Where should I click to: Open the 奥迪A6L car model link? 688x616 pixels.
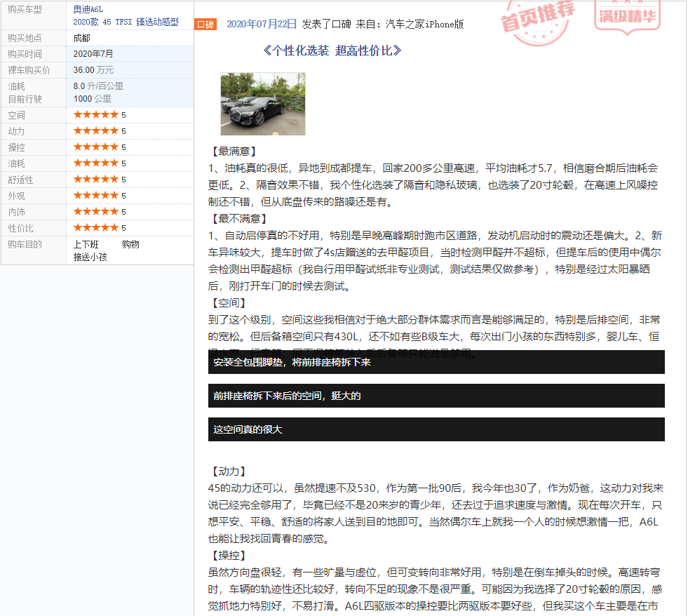point(88,9)
